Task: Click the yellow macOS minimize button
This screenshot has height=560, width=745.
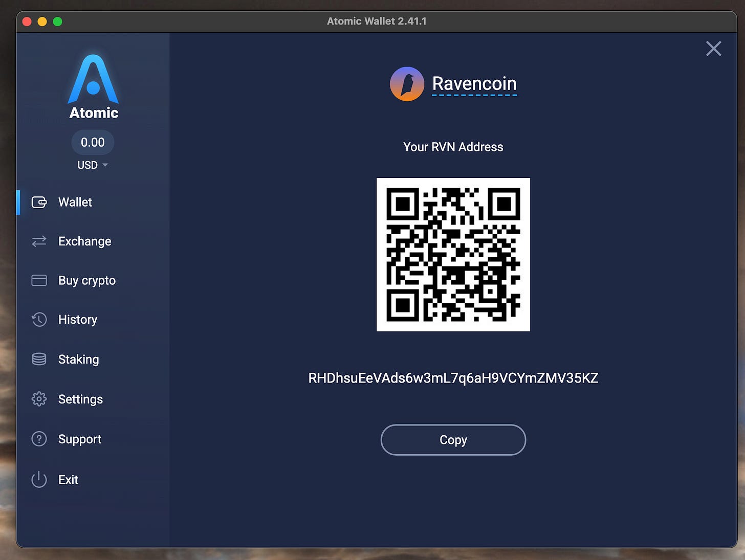Action: [42, 21]
